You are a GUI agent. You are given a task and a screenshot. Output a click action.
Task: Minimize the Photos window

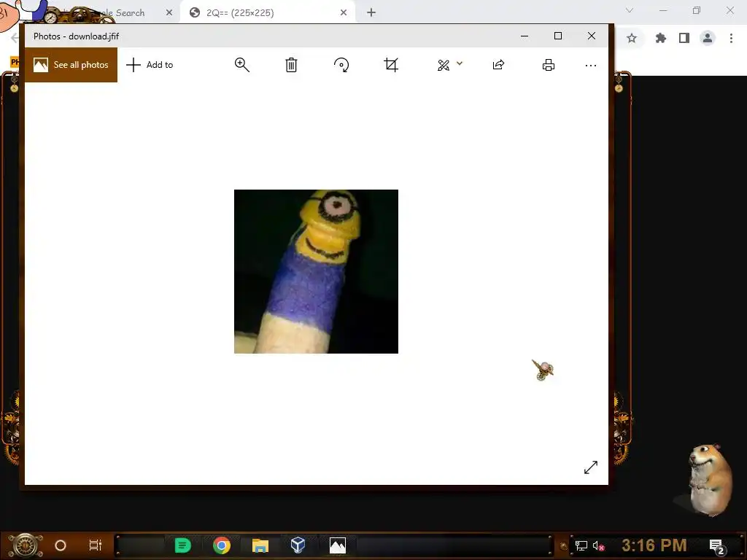point(525,36)
